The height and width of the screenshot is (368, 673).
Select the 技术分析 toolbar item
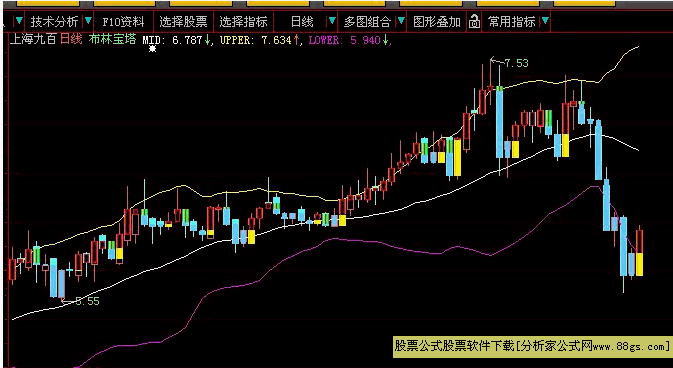click(54, 21)
